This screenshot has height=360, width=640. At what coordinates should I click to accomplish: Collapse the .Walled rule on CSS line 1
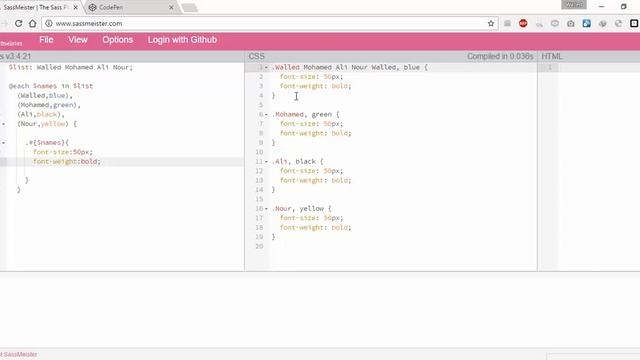[x=267, y=67]
